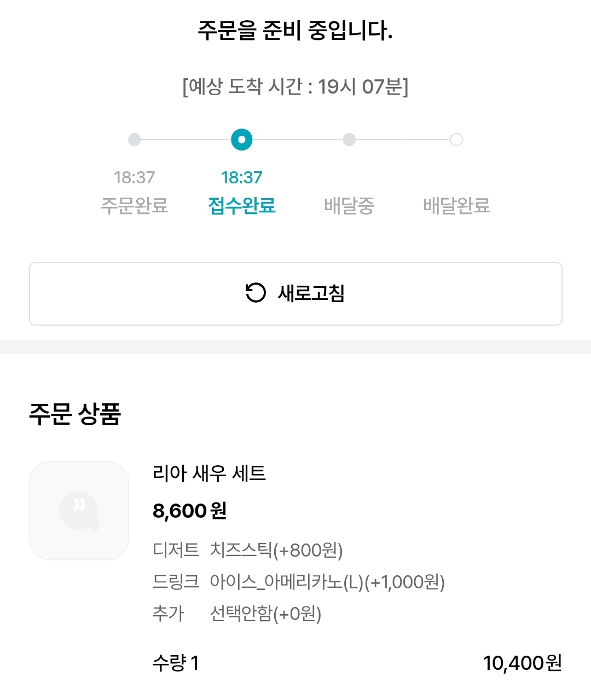The image size is (591, 700).
Task: Open the product thumbnail placeholder image
Action: click(79, 510)
